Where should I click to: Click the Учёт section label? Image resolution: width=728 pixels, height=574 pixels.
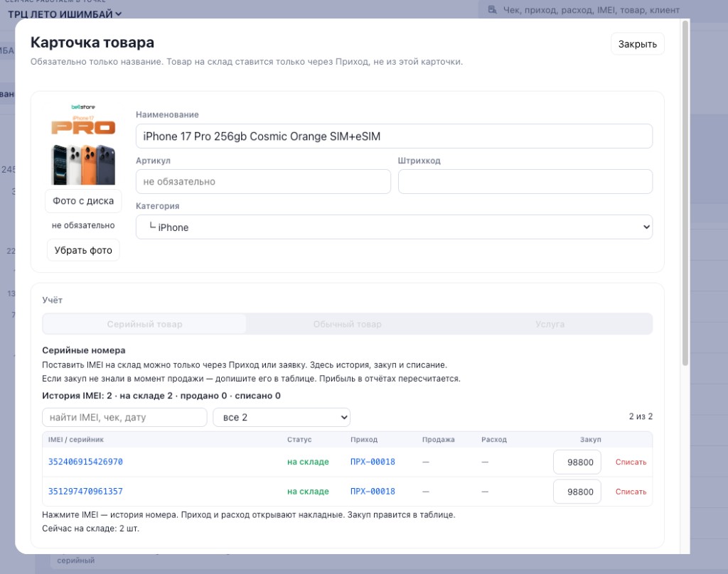tap(52, 300)
